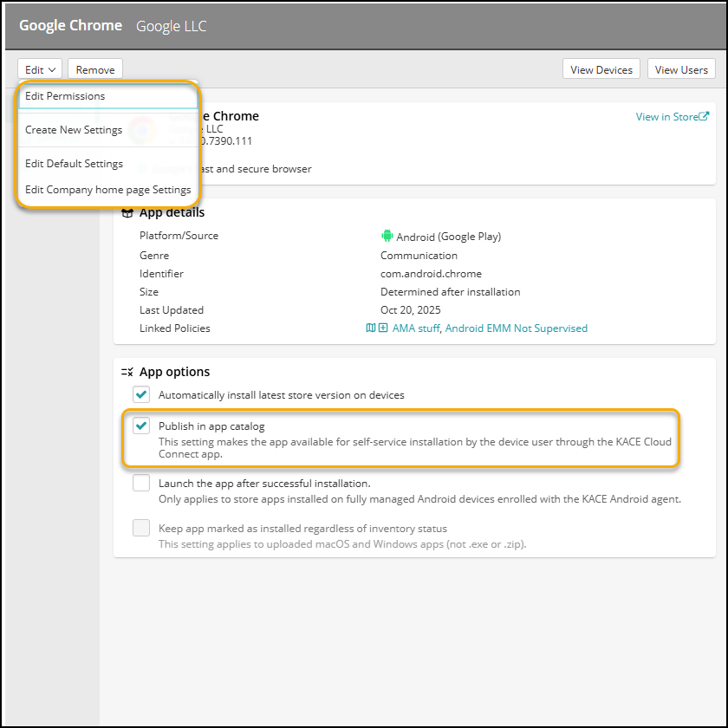Select Edit Default Settings menu entry

click(x=74, y=164)
